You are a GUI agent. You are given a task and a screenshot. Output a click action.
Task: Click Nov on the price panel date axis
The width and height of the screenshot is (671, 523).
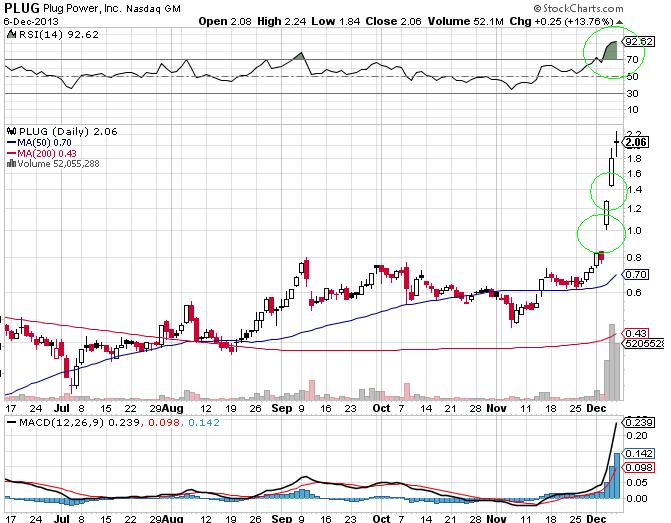(x=496, y=409)
